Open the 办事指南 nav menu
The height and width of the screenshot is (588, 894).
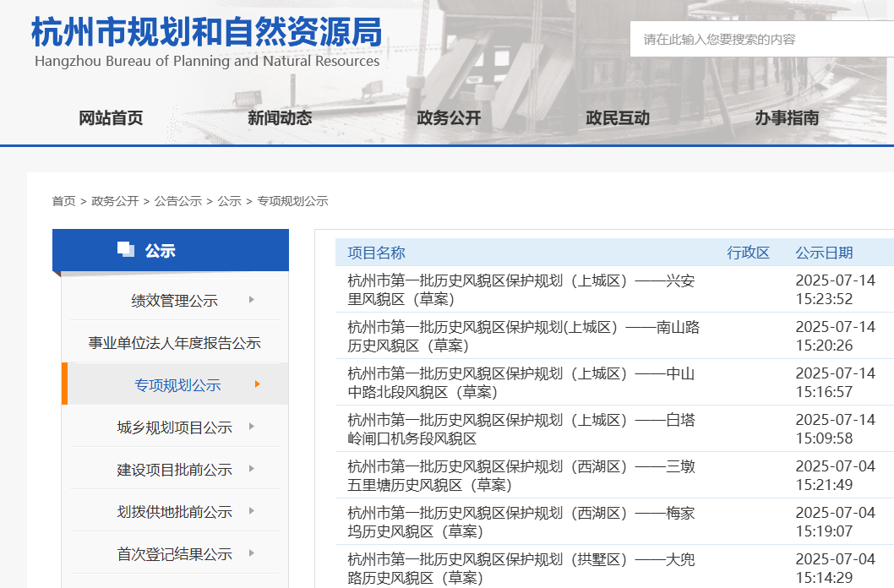pyautogui.click(x=787, y=118)
